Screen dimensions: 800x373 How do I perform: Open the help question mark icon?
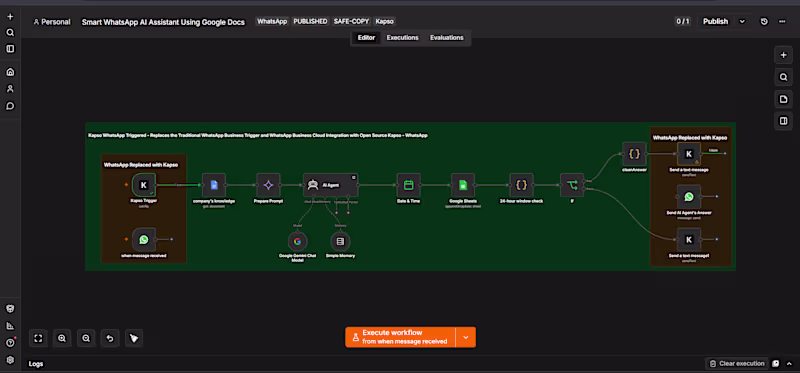(x=10, y=342)
